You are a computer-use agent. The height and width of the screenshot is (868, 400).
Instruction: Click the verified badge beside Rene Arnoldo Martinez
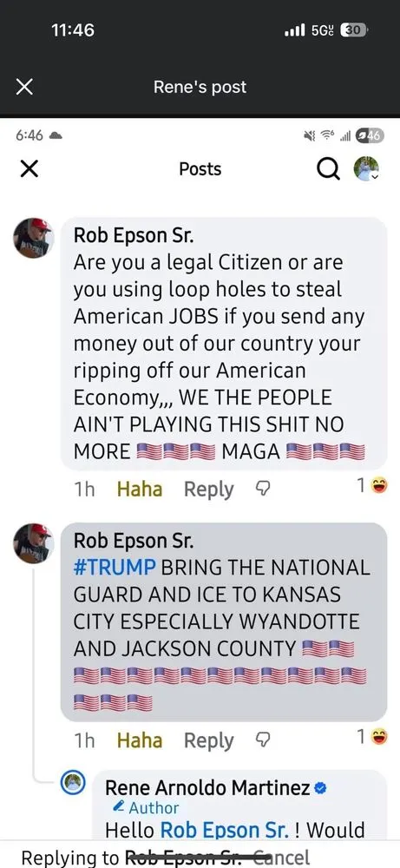(320, 788)
